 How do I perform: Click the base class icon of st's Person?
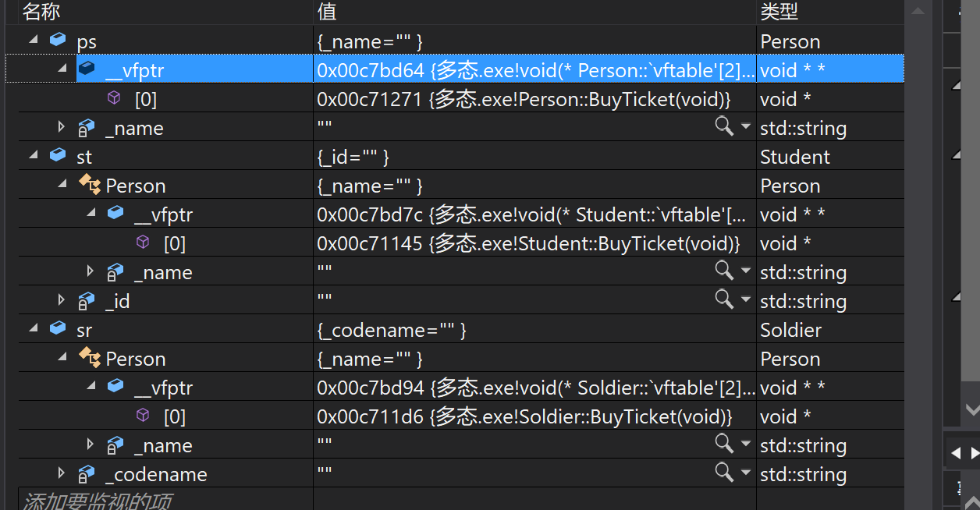pos(90,185)
